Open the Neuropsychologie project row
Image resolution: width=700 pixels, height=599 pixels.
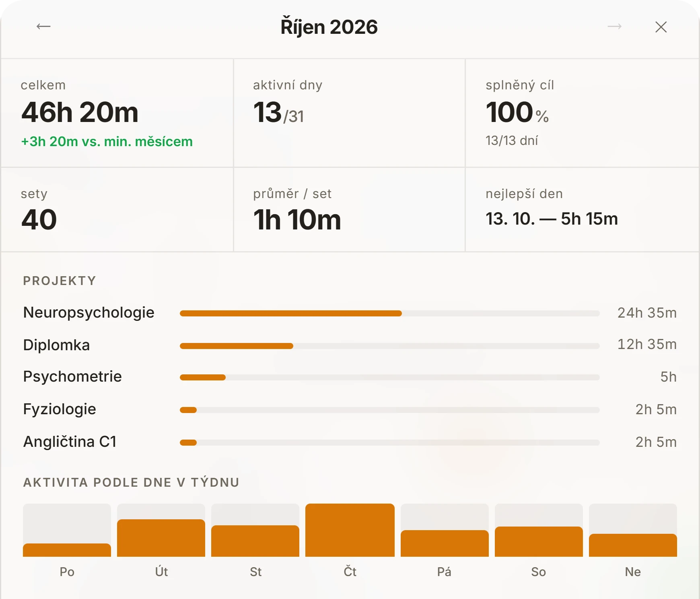pyautogui.click(x=350, y=313)
